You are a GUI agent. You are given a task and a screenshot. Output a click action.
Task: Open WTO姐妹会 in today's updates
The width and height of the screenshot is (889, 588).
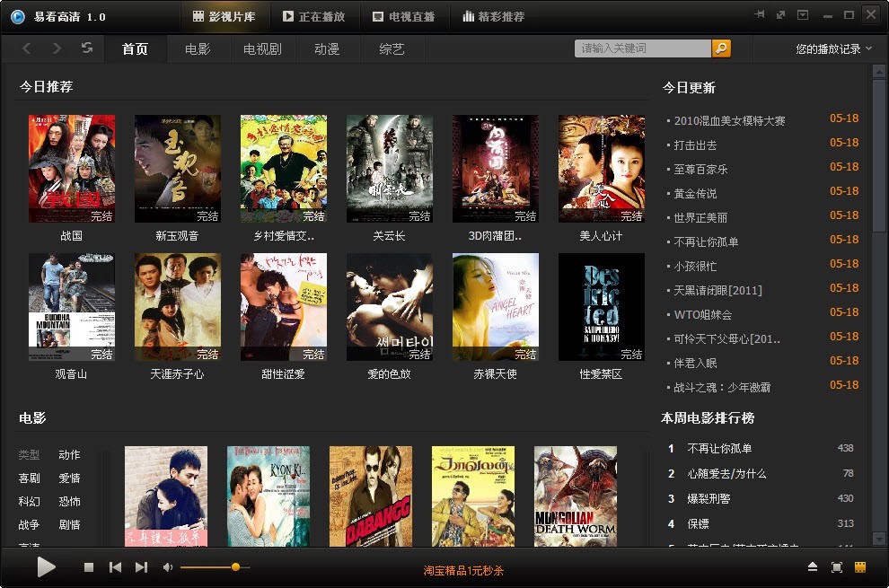pos(702,315)
